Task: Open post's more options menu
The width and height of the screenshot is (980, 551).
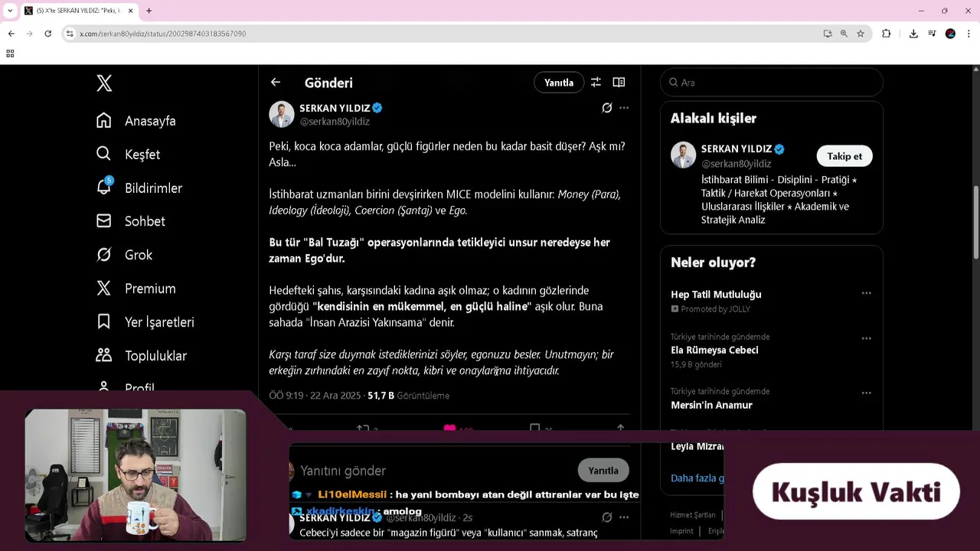Action: (624, 108)
